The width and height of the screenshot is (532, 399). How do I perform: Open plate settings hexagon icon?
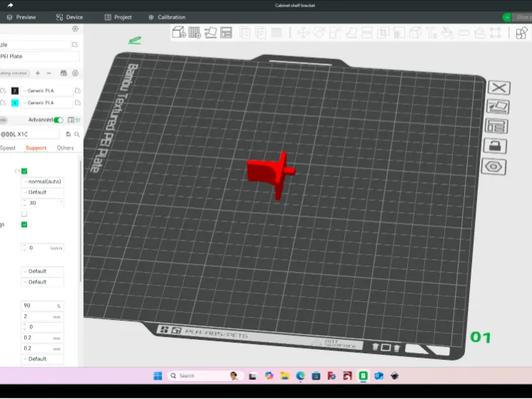[x=493, y=167]
